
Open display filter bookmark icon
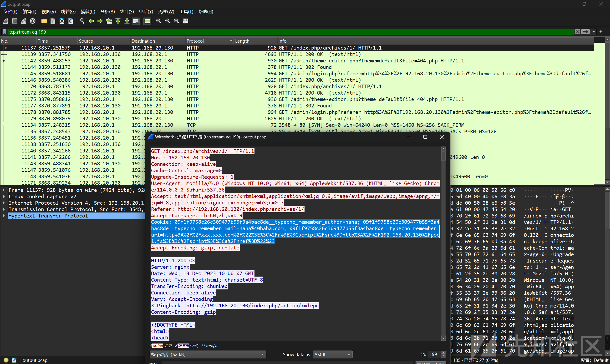click(5, 32)
